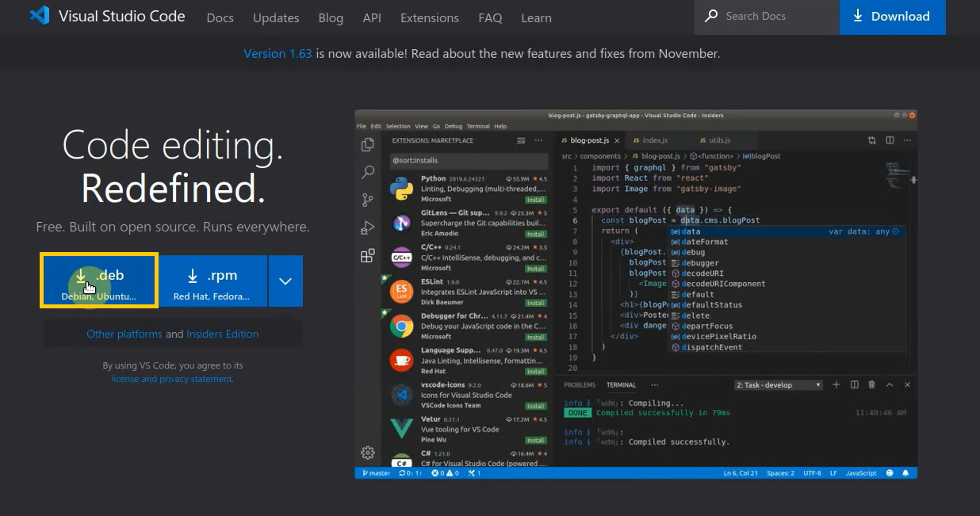Open the Search icon in the sidebar
This screenshot has width=980, height=516.
click(367, 172)
